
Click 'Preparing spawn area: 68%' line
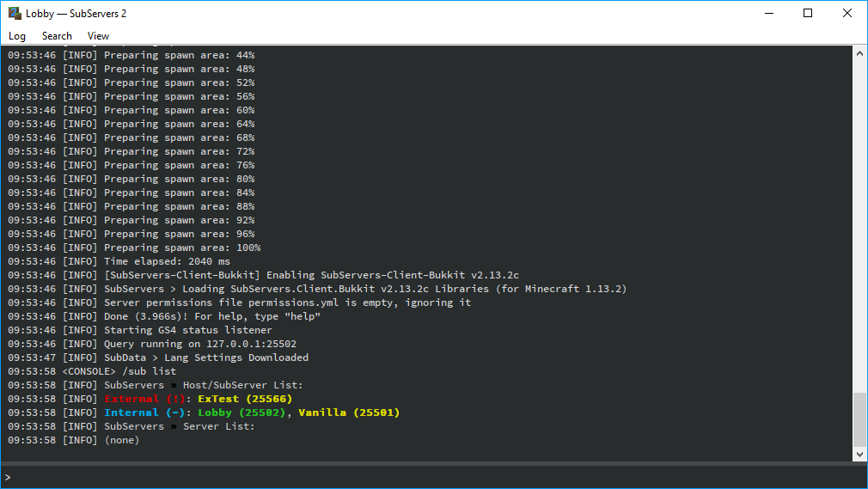[x=131, y=138]
